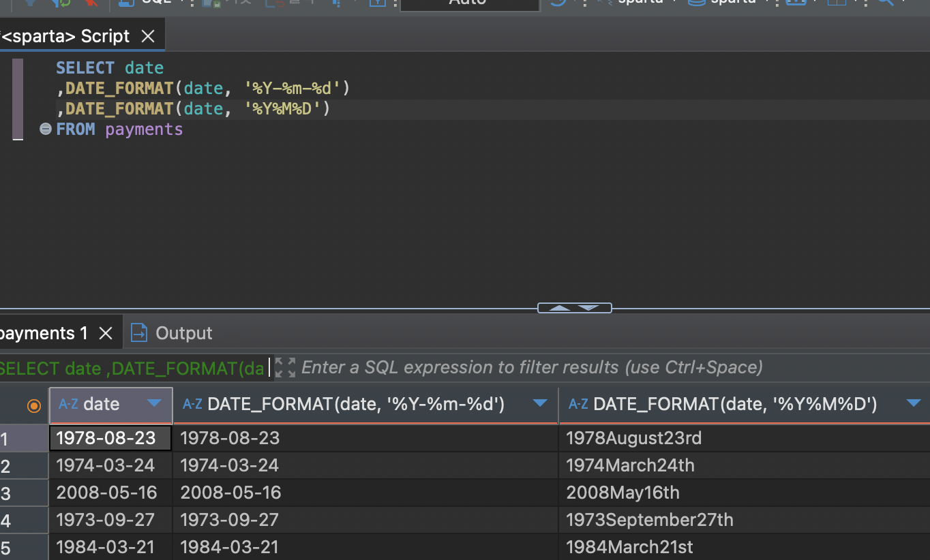Click the date column header label
The width and height of the screenshot is (930, 560).
click(x=102, y=404)
